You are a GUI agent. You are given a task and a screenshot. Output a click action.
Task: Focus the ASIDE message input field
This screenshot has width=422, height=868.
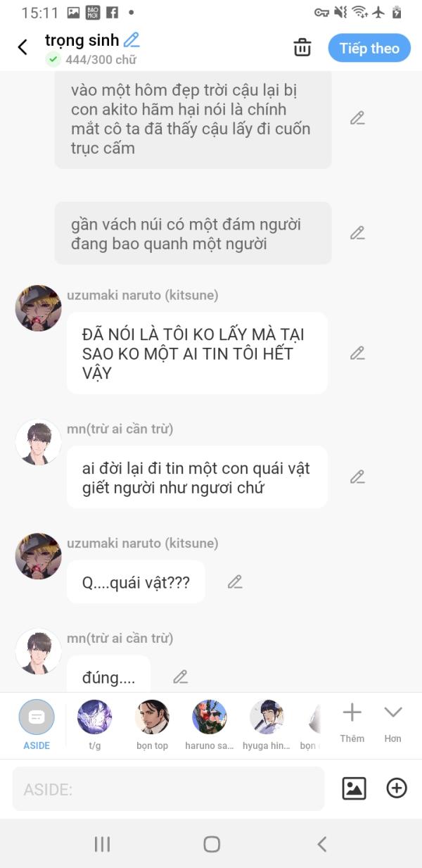(x=168, y=789)
